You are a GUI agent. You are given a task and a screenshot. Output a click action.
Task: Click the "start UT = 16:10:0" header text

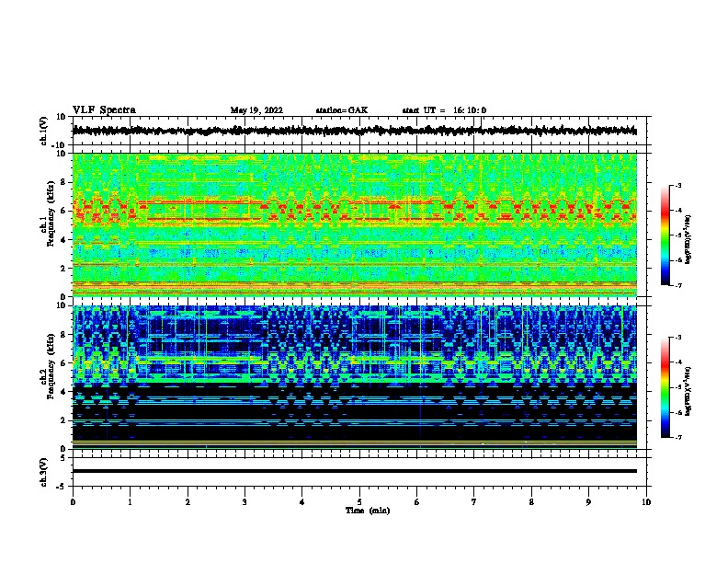444,110
